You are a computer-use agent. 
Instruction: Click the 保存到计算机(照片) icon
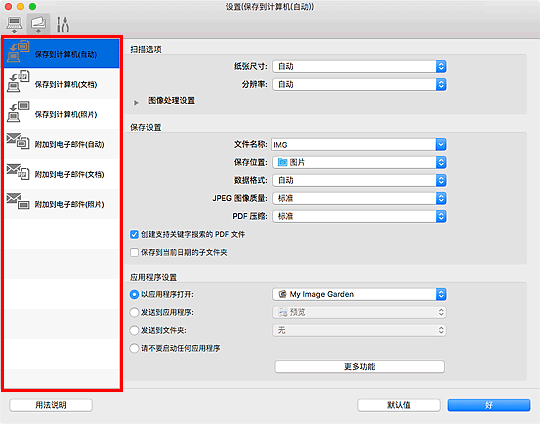pyautogui.click(x=18, y=111)
